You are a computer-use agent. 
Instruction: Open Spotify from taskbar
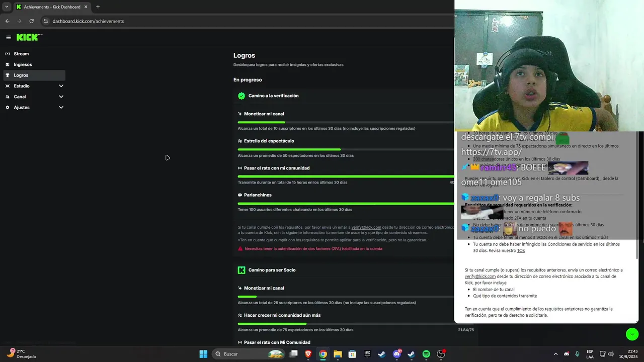[x=426, y=354]
